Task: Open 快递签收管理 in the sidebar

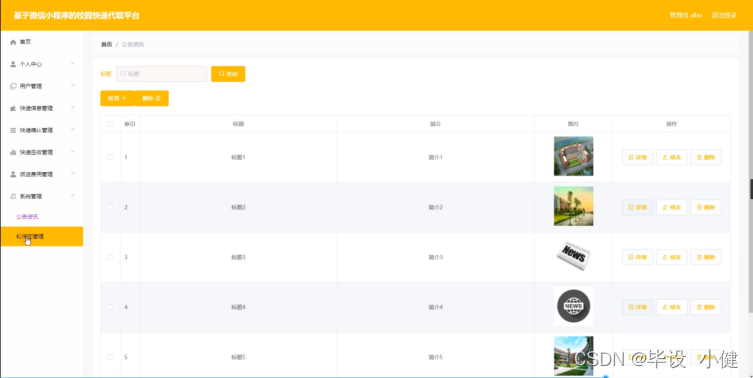Action: (41, 152)
